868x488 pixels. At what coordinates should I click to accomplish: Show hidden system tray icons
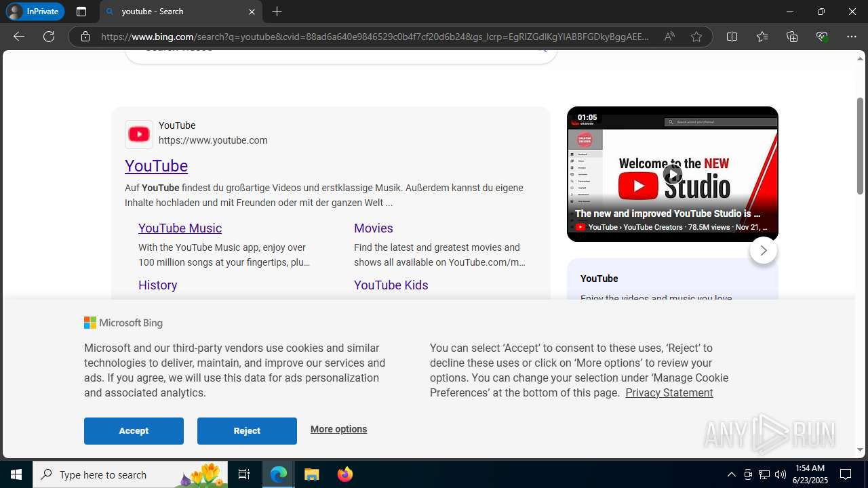pyautogui.click(x=731, y=474)
